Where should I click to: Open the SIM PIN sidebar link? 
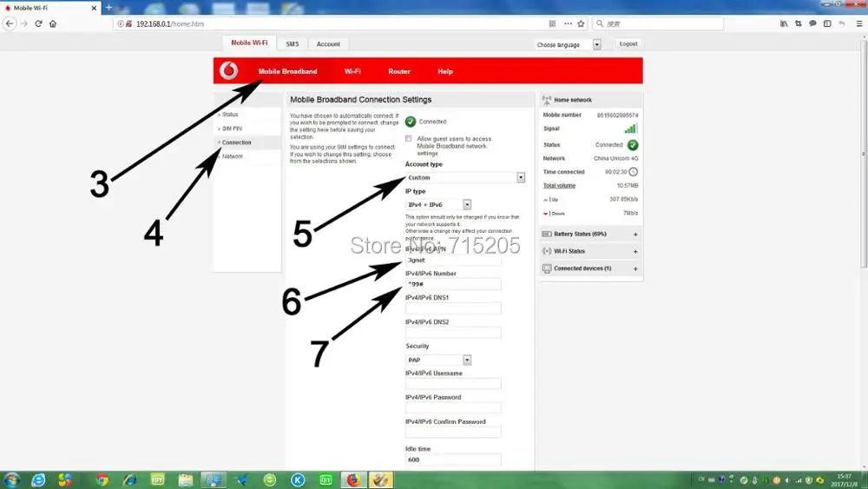point(232,129)
